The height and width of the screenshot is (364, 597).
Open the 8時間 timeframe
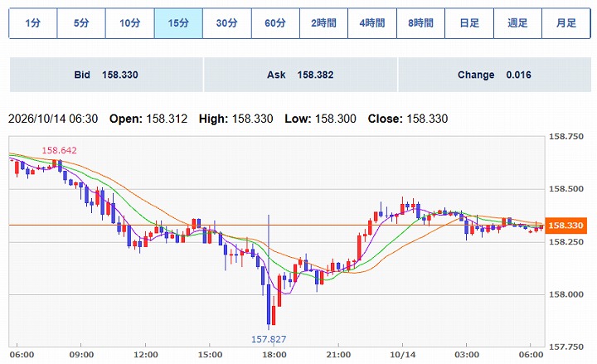(x=420, y=23)
